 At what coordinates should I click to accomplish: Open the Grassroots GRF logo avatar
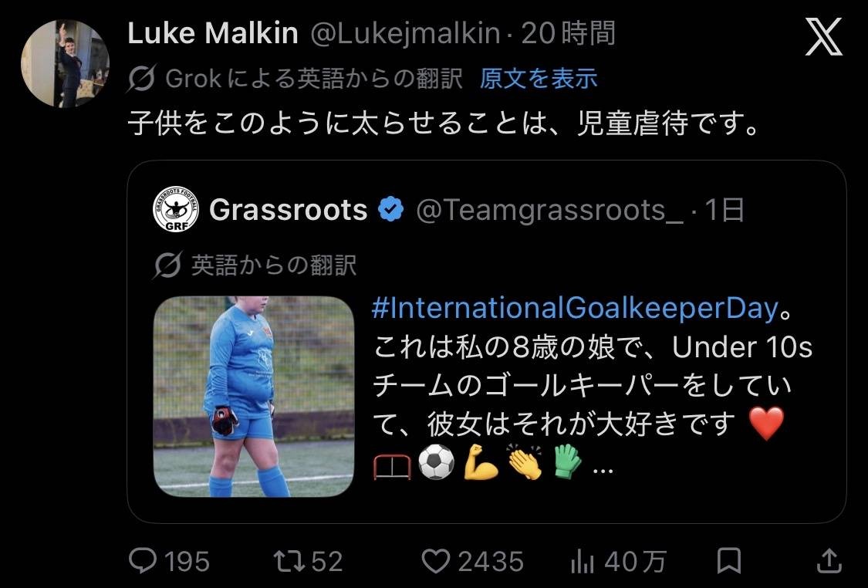pyautogui.click(x=176, y=209)
